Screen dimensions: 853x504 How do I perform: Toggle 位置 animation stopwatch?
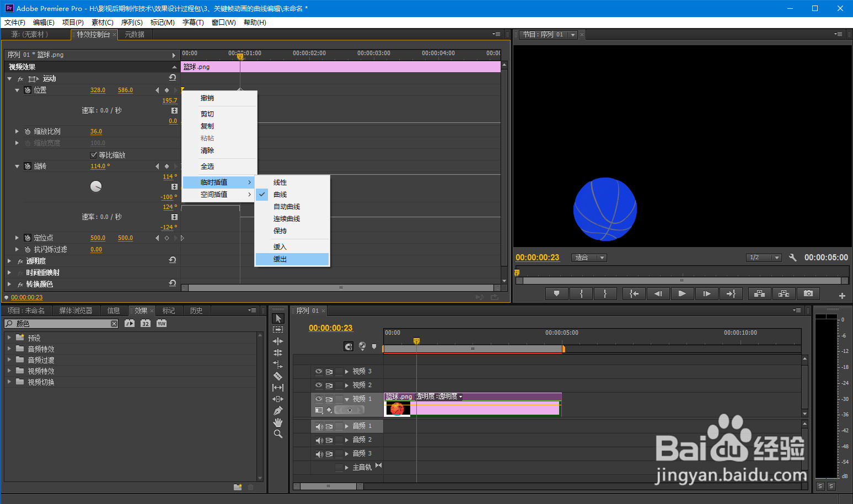tap(28, 90)
